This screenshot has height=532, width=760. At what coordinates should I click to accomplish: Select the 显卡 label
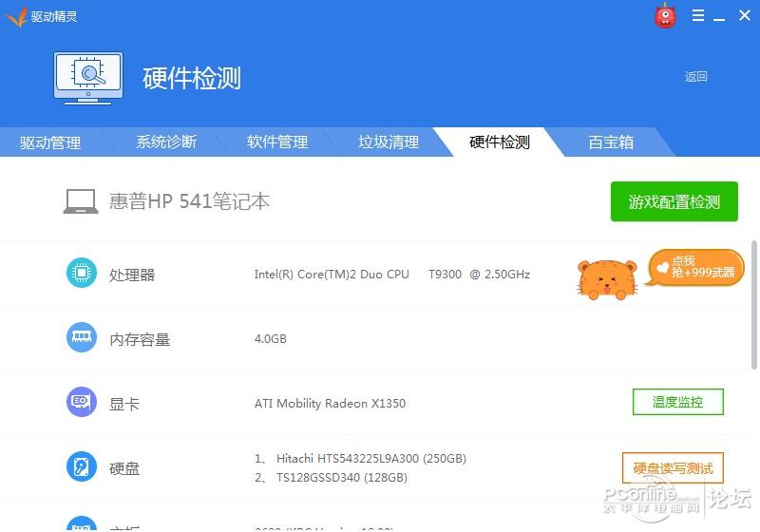tap(124, 404)
